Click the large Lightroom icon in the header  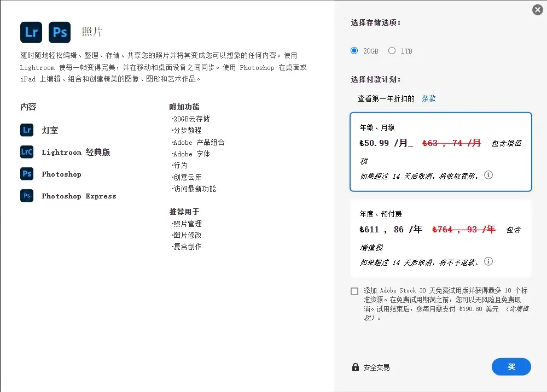(x=31, y=32)
